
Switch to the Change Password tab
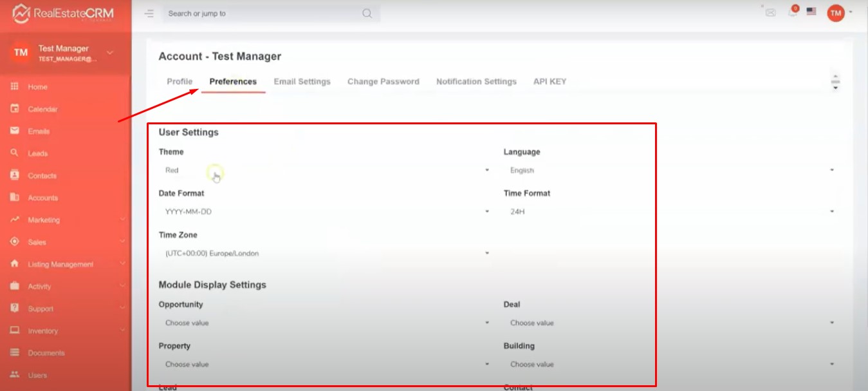(383, 82)
